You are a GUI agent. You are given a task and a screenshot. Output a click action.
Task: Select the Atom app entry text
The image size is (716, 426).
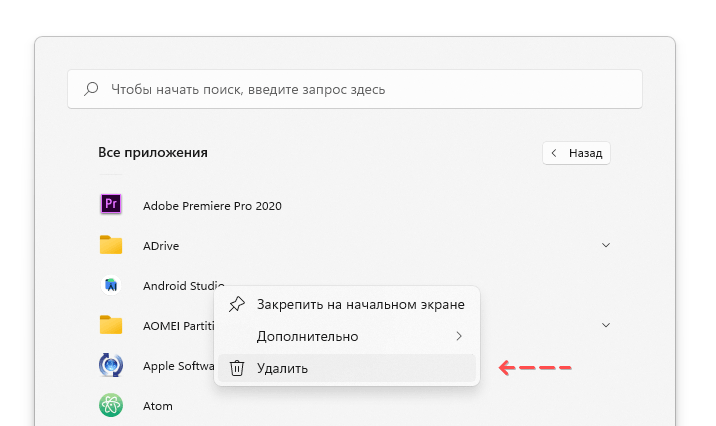(158, 406)
